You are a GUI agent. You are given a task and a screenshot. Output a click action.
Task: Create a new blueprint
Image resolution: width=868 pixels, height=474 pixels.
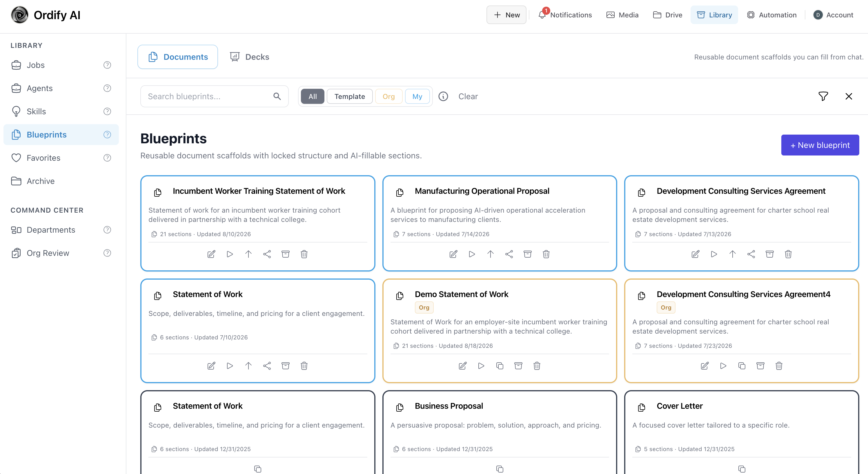pyautogui.click(x=820, y=145)
